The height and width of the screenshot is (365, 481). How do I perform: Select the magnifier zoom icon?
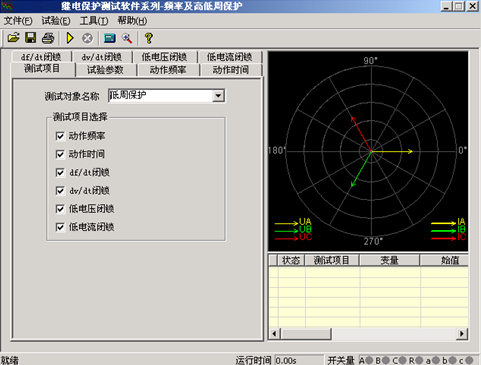click(127, 38)
